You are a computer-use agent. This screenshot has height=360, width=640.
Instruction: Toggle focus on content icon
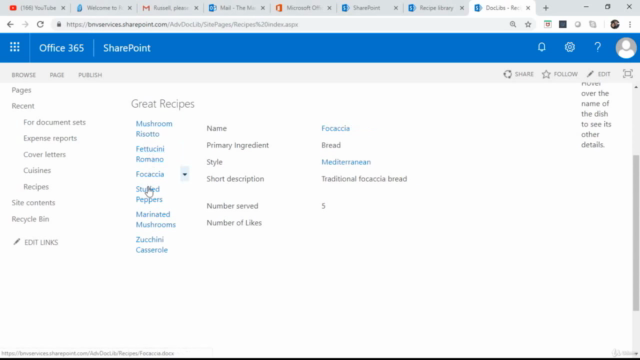627,74
